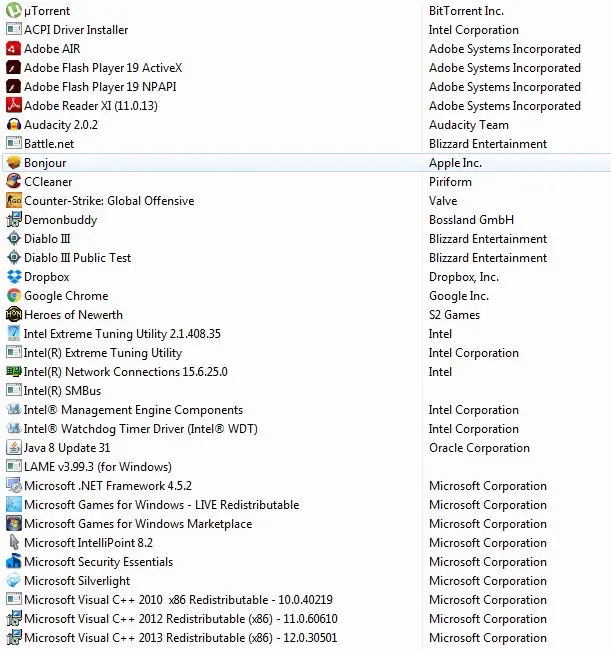Select the Microsoft Silverlight program name
Screen dimensions: 611x649
coord(77,581)
